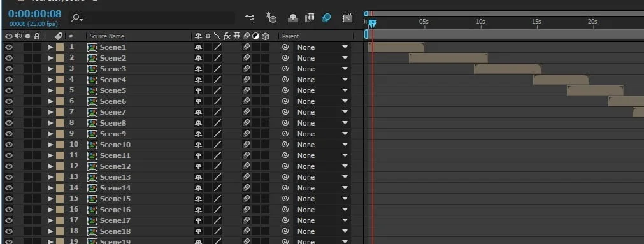Open the Parent dropdown for Scene13
This screenshot has height=244, width=644.
tap(322, 177)
